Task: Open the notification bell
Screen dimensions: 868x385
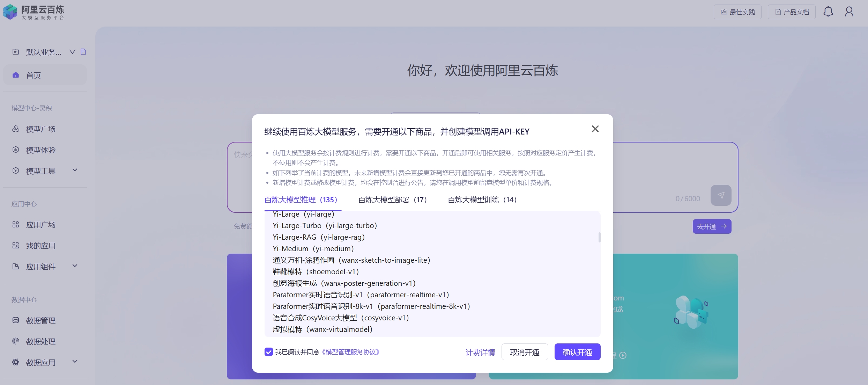Action: point(828,12)
